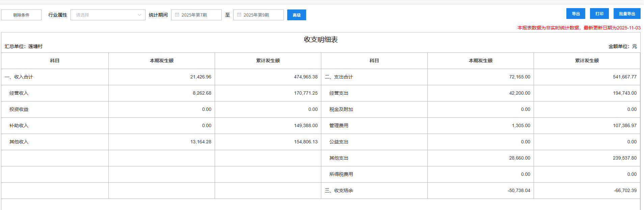
Task: Select the 经营收入 row label
Action: [19, 93]
